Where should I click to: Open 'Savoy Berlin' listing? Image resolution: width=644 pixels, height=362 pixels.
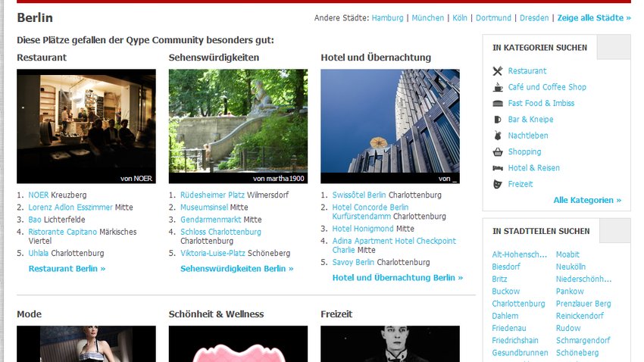353,262
